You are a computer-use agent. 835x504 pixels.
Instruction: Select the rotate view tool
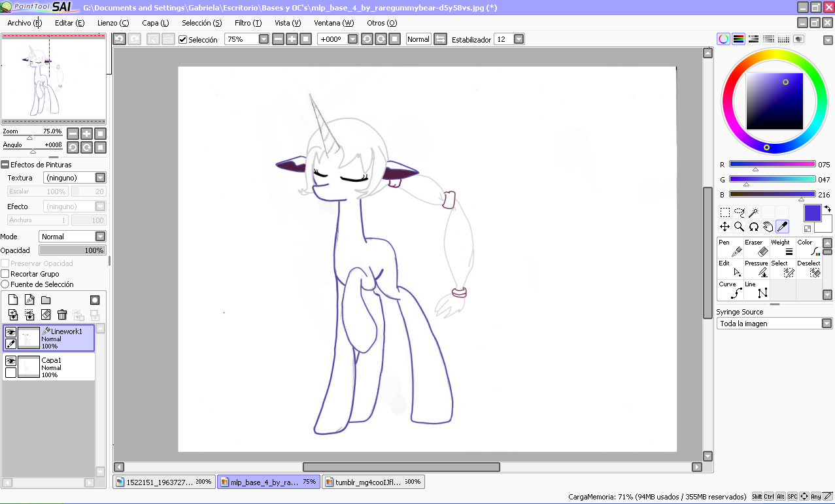point(753,227)
